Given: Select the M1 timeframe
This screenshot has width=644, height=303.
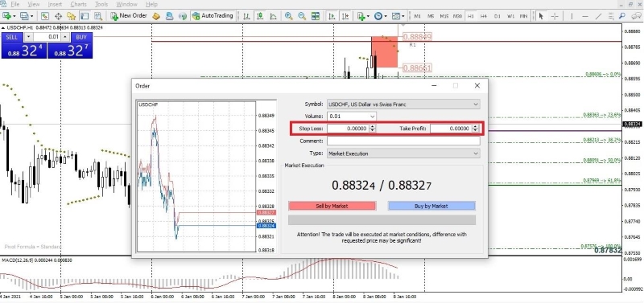Looking at the screenshot, I should pos(417,16).
